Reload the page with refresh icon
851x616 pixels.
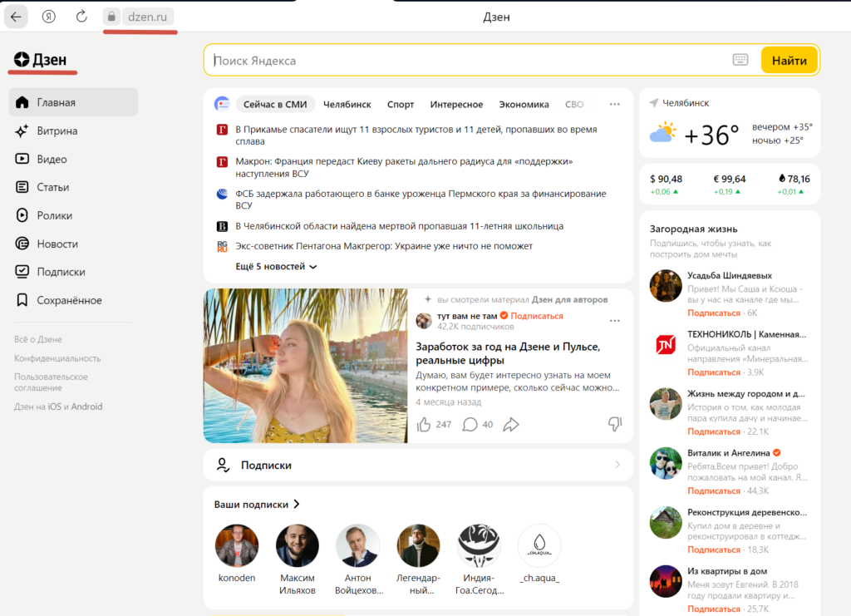[x=81, y=17]
